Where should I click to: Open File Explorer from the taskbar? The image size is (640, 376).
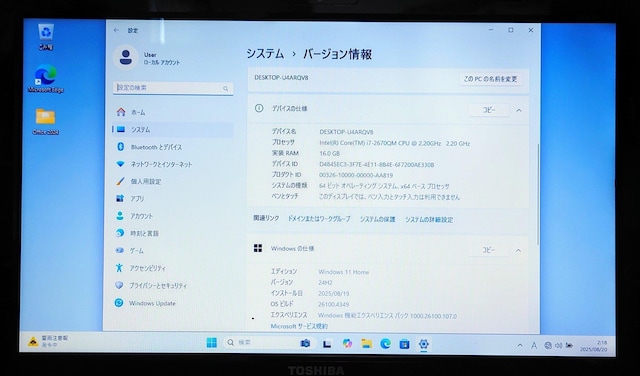pyautogui.click(x=367, y=344)
